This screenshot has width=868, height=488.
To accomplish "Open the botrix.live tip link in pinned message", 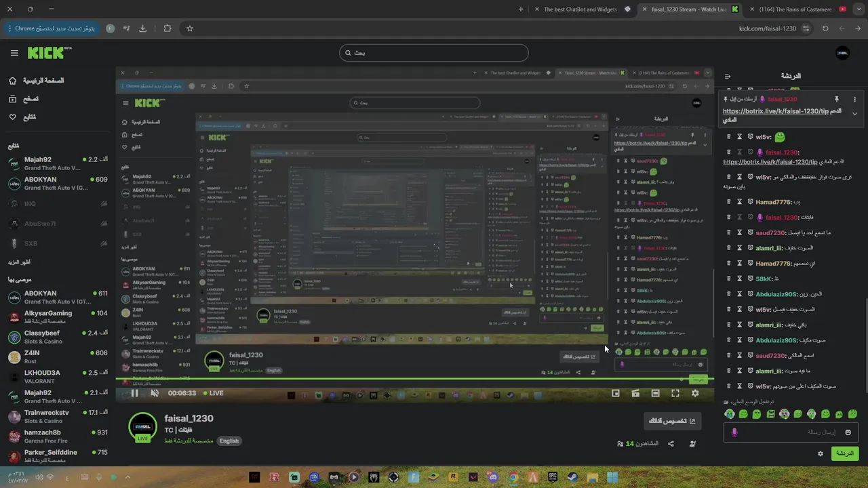I will coord(776,110).
